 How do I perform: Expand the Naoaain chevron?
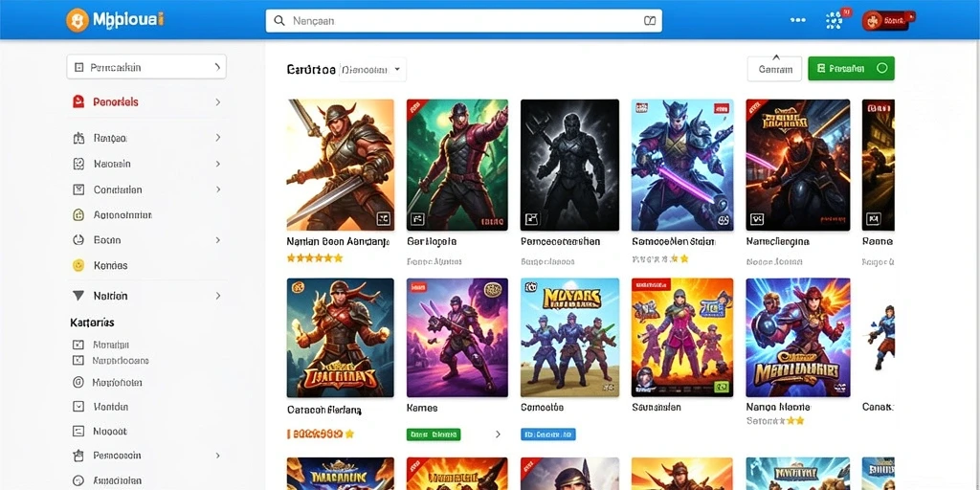point(218,164)
